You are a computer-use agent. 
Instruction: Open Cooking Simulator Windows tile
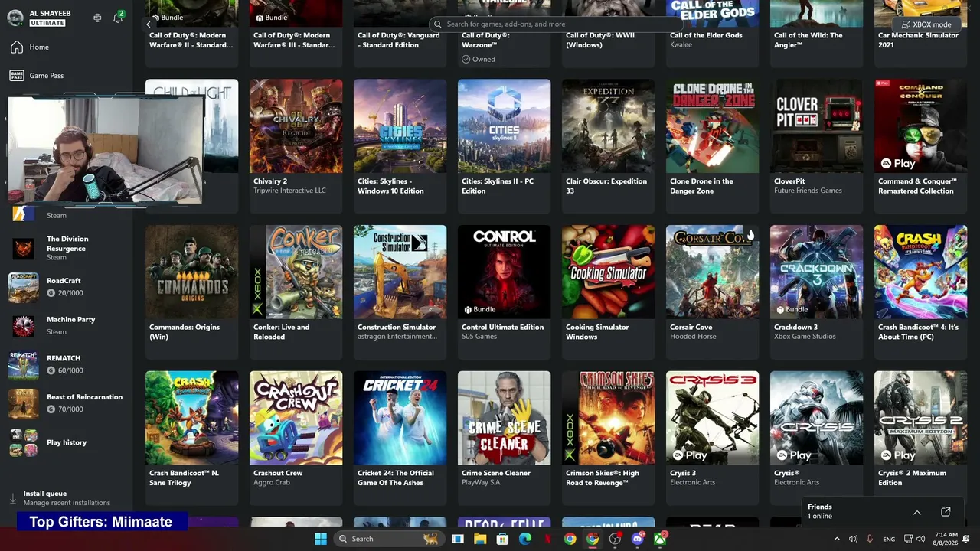pyautogui.click(x=608, y=292)
